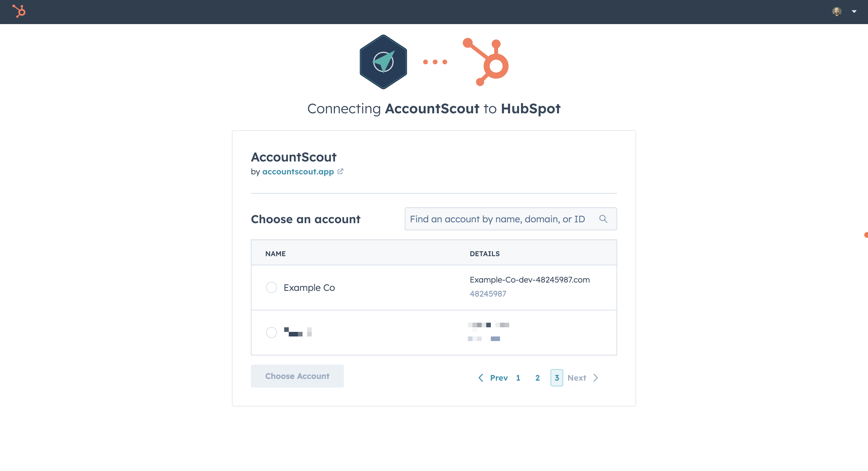The height and width of the screenshot is (471, 868).
Task: Click the 48245987 account ID text
Action: point(488,293)
